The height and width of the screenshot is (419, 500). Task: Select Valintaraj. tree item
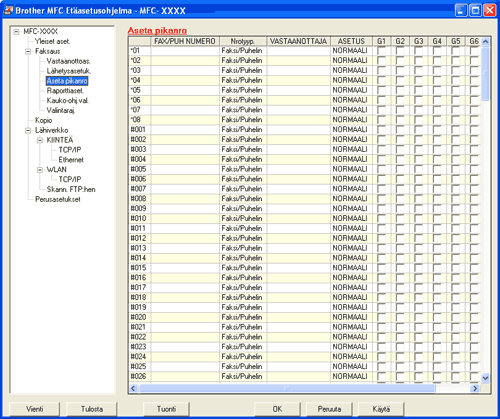pyautogui.click(x=61, y=110)
